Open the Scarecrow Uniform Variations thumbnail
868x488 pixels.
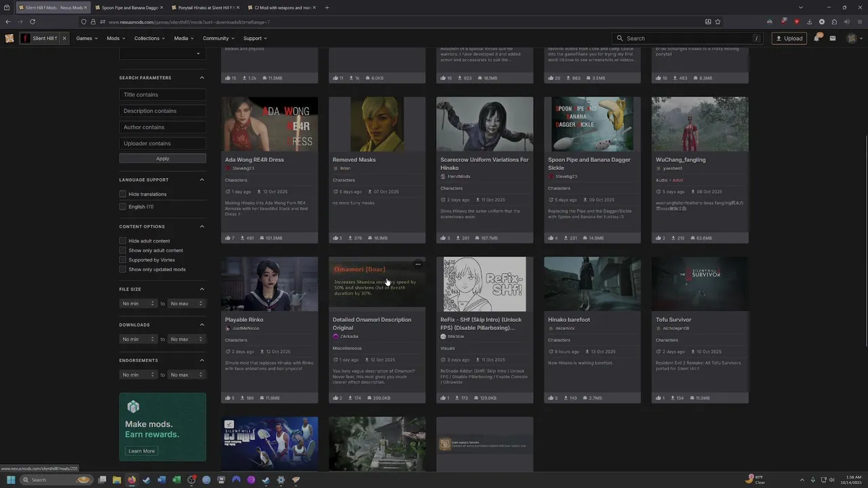point(485,124)
